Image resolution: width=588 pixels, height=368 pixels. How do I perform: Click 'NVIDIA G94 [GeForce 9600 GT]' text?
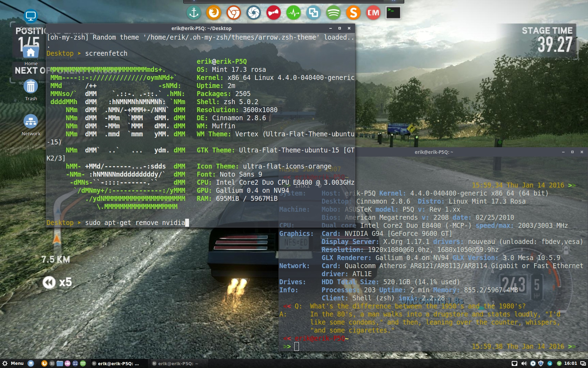(398, 233)
